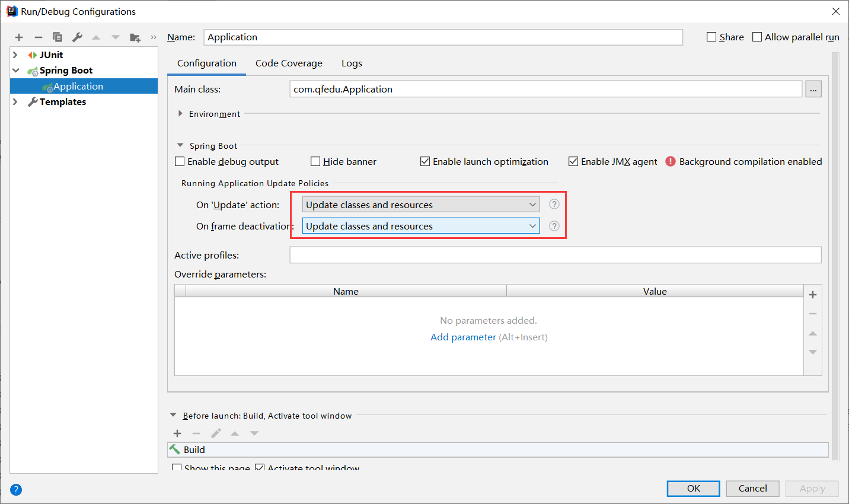Open the On 'Update' action dropdown
This screenshot has height=504, width=849.
(x=420, y=205)
